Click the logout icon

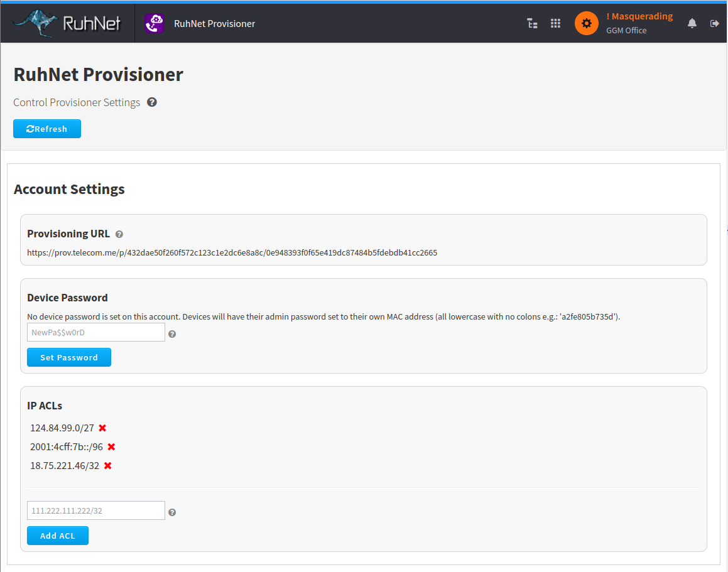[x=714, y=24]
